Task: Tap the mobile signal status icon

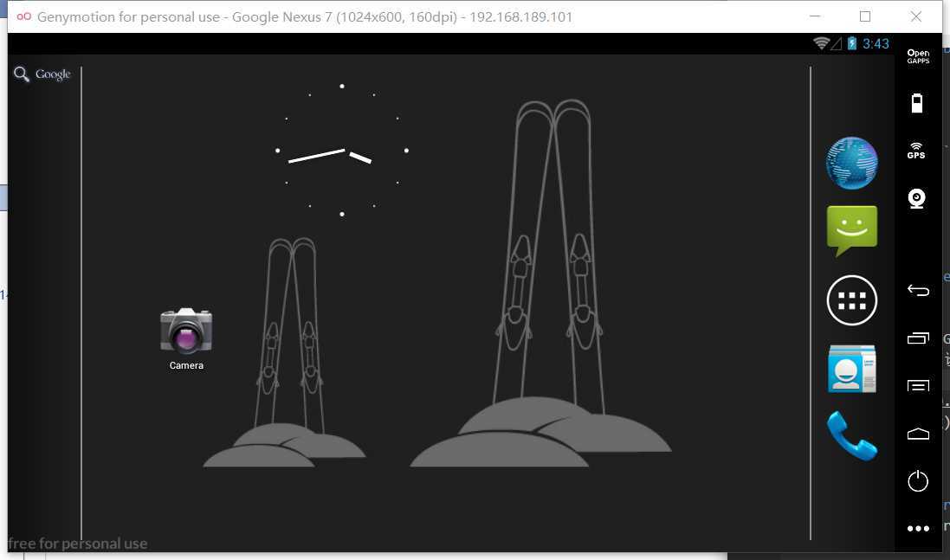Action: point(836,43)
